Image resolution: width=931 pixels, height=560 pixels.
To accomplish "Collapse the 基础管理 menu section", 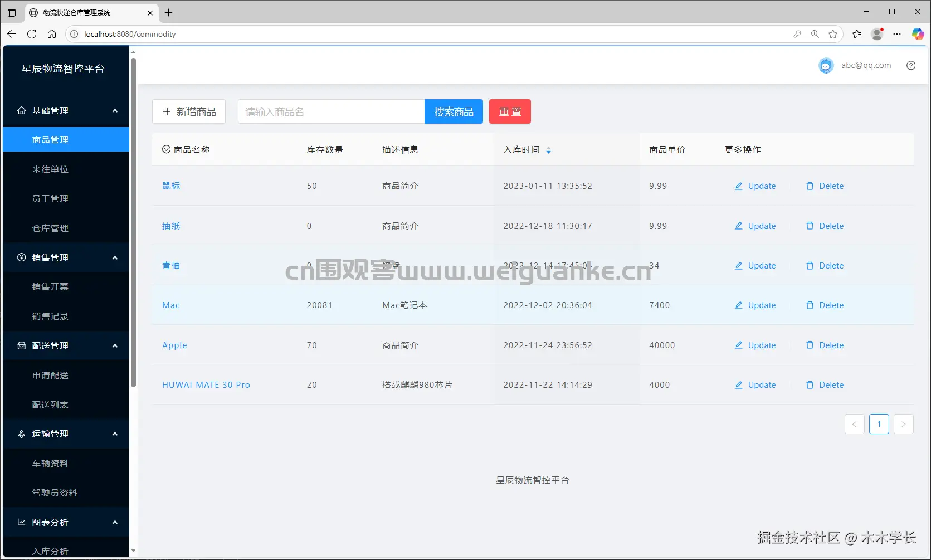I will point(115,111).
